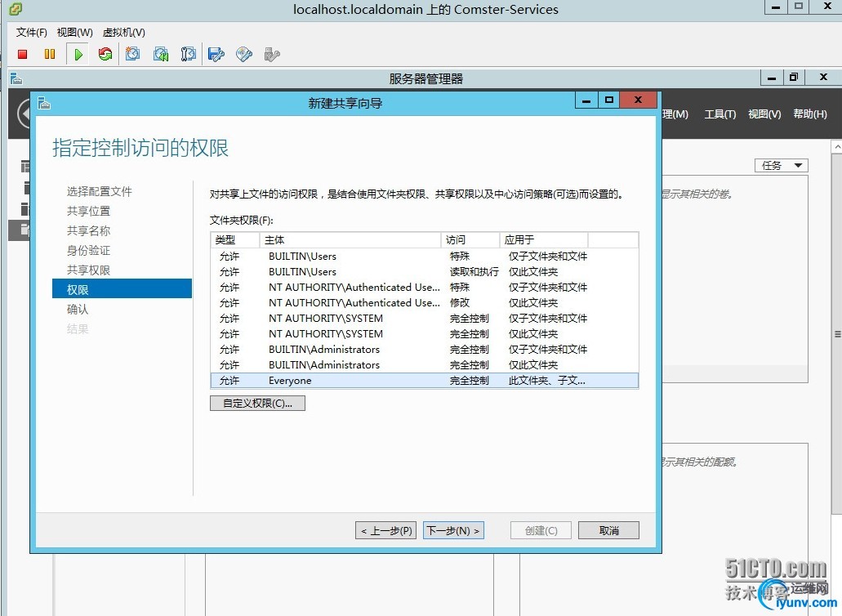Open 视图(V) menu in Server Manager
Viewport: 842px width, 616px height.
tap(764, 114)
